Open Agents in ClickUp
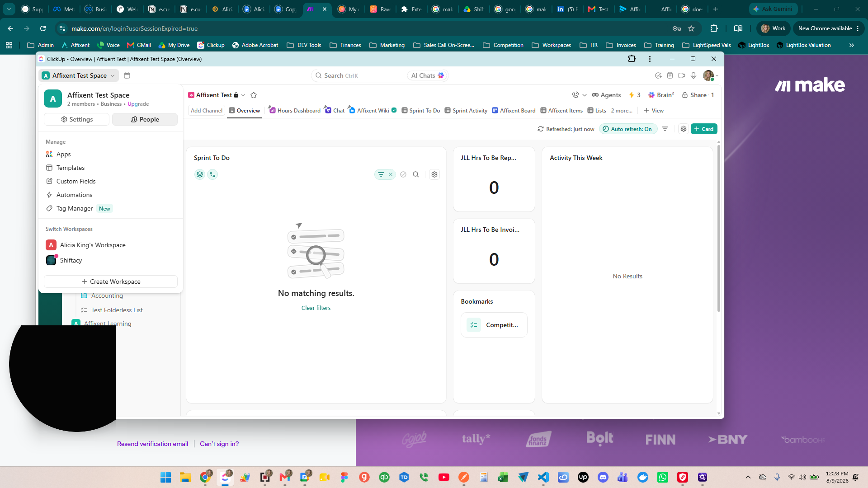This screenshot has width=868, height=488. pos(606,95)
